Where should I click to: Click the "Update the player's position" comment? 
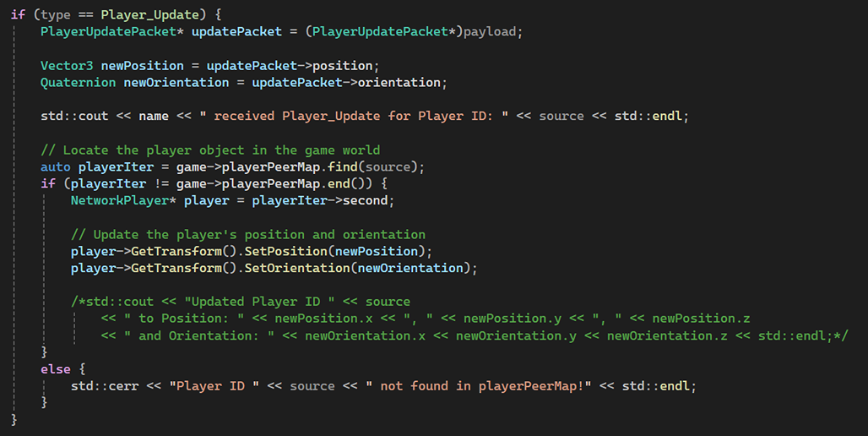tap(247, 234)
